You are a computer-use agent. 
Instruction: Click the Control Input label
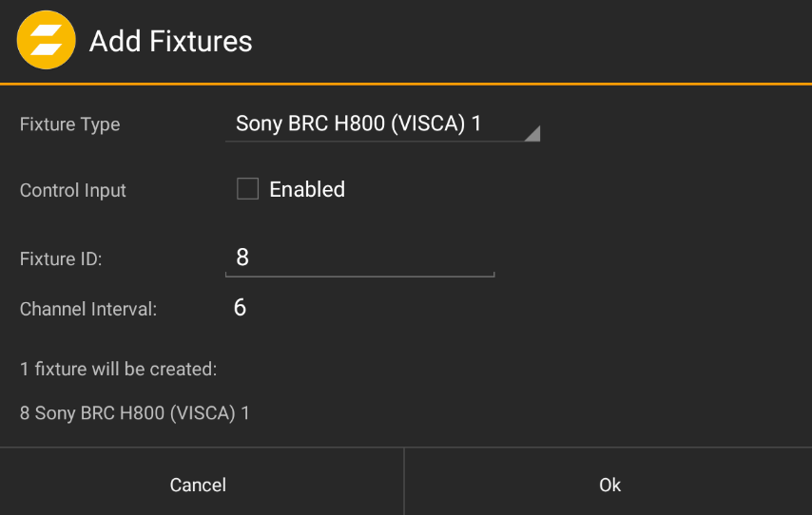(x=73, y=190)
